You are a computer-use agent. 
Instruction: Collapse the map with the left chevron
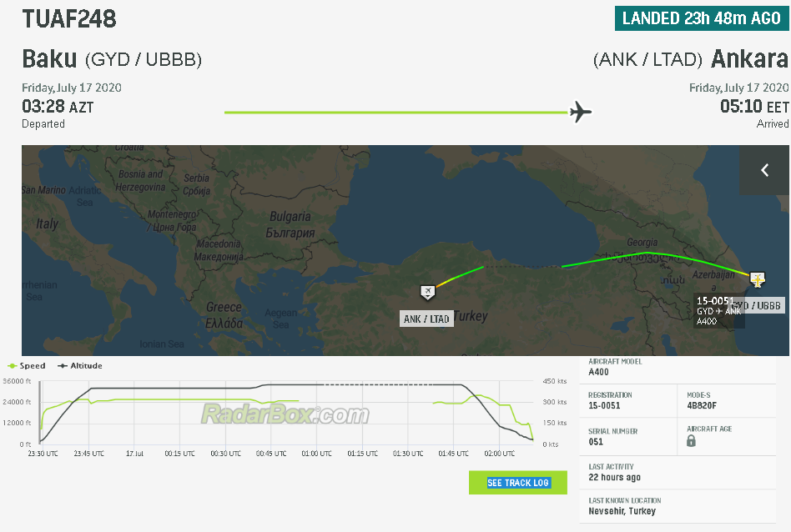764,170
